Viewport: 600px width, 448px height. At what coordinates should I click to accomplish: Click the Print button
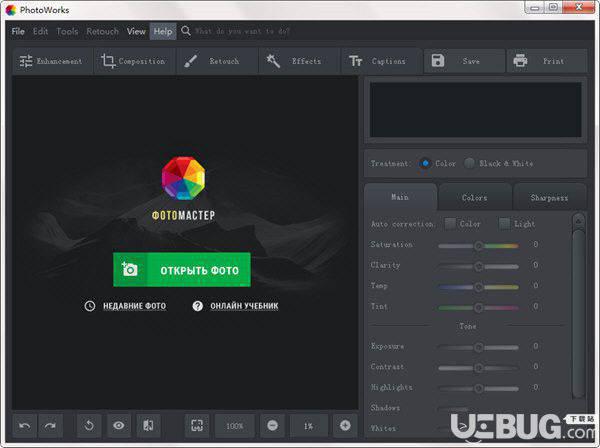tap(547, 61)
